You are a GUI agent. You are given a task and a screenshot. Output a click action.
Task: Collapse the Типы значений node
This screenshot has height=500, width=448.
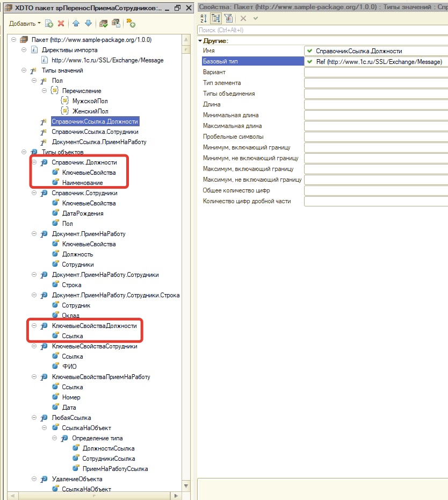click(x=24, y=70)
